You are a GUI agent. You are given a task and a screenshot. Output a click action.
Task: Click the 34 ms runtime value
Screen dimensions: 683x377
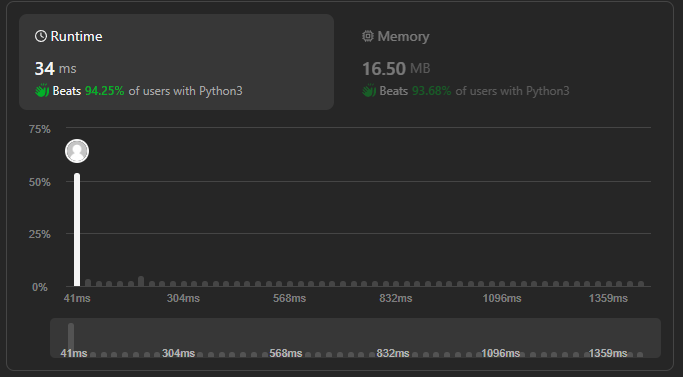(x=55, y=68)
